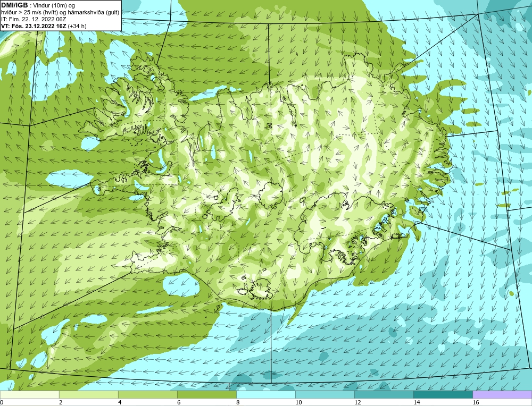Click the 12–14 m/s teal legend swatch
Image resolution: width=532 pixels, height=406 pixels.
(384, 394)
